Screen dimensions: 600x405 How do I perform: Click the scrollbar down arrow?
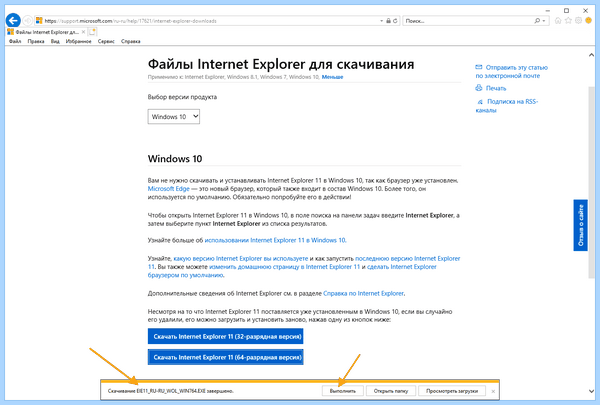pos(591,391)
